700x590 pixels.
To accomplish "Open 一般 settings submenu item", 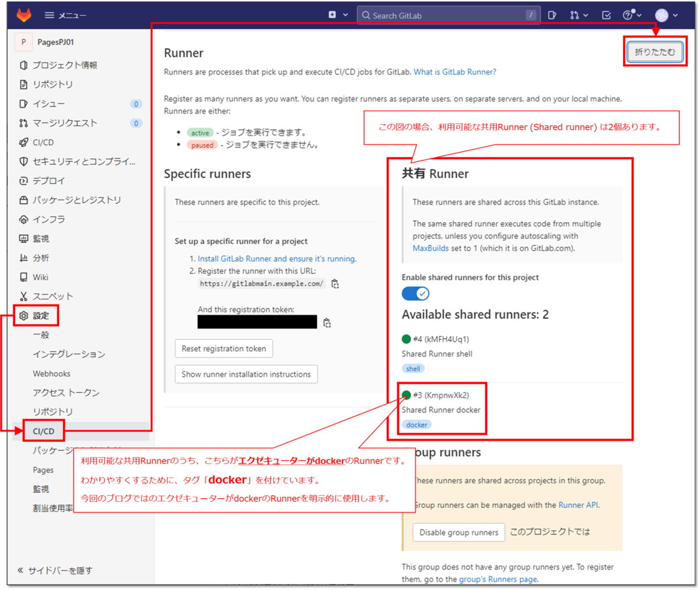I will (41, 335).
